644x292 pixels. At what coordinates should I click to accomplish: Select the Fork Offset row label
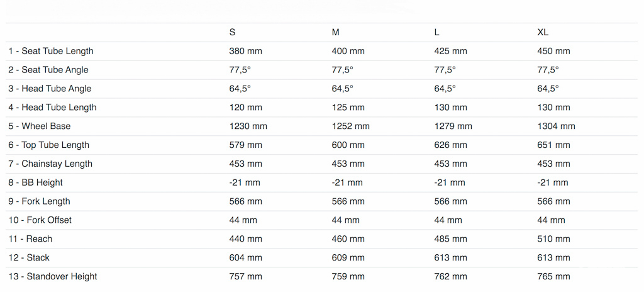point(40,220)
